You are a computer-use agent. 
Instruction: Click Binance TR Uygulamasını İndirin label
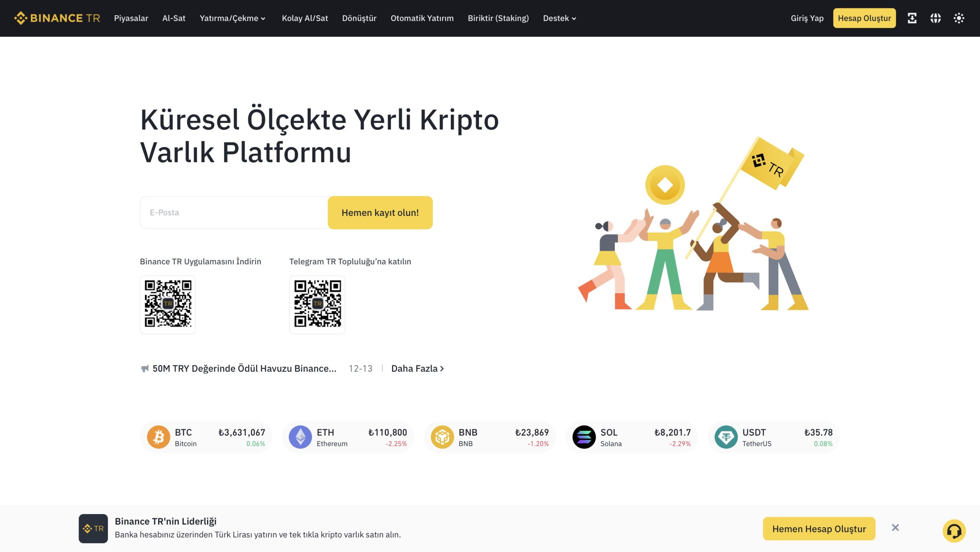[201, 261]
